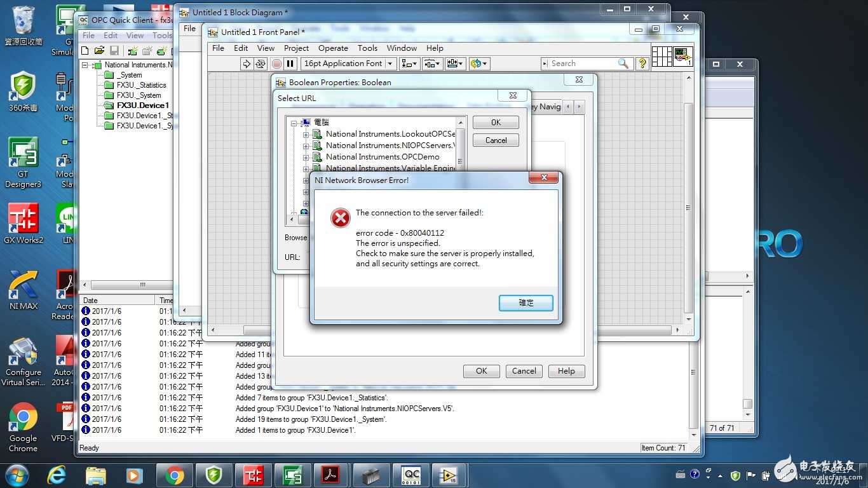Open the Front Panel View menu
Viewport: 868px width, 488px height.
click(266, 48)
